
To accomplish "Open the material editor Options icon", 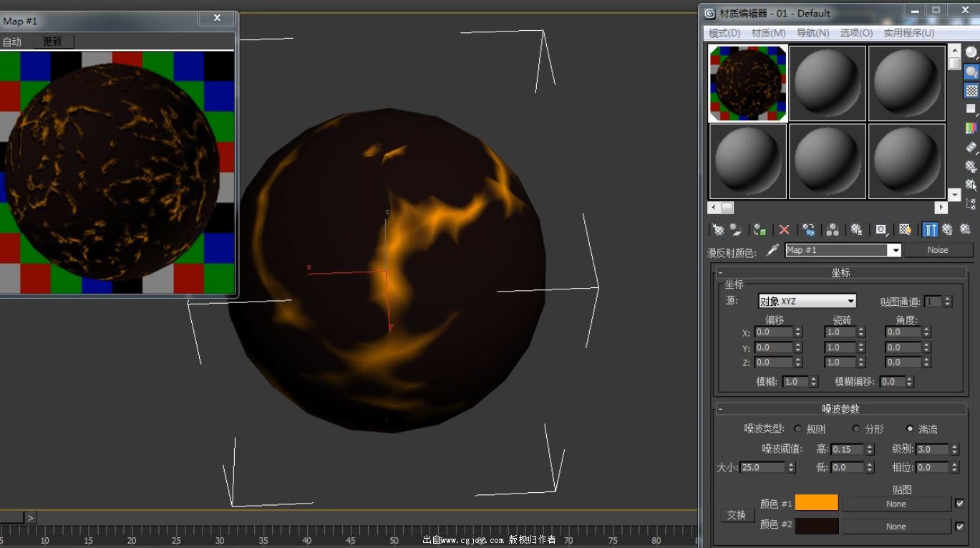I will click(x=971, y=166).
